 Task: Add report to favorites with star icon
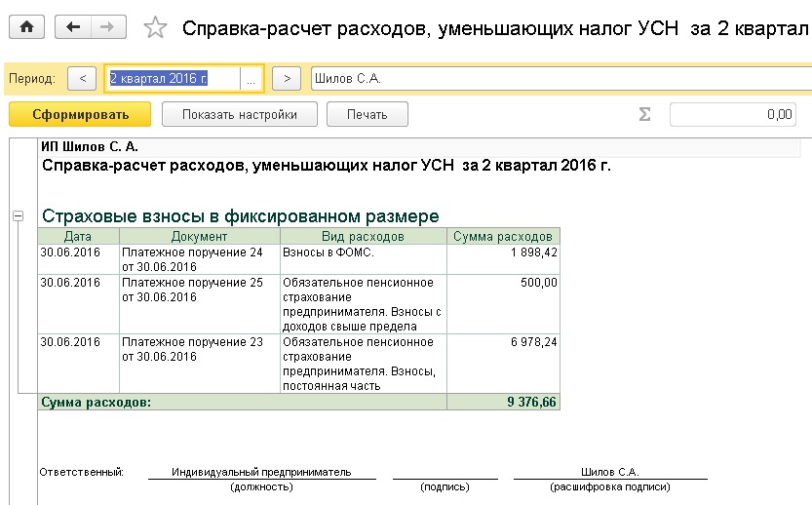pos(155,27)
